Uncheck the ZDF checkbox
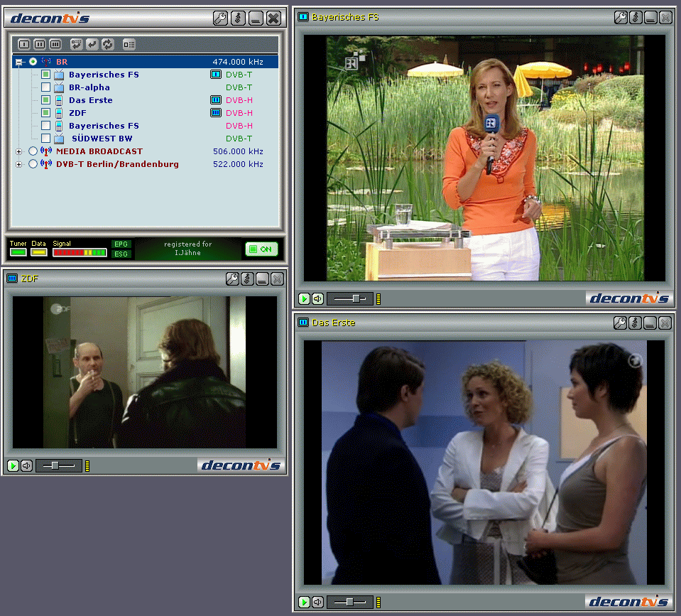The image size is (681, 616). click(x=45, y=112)
